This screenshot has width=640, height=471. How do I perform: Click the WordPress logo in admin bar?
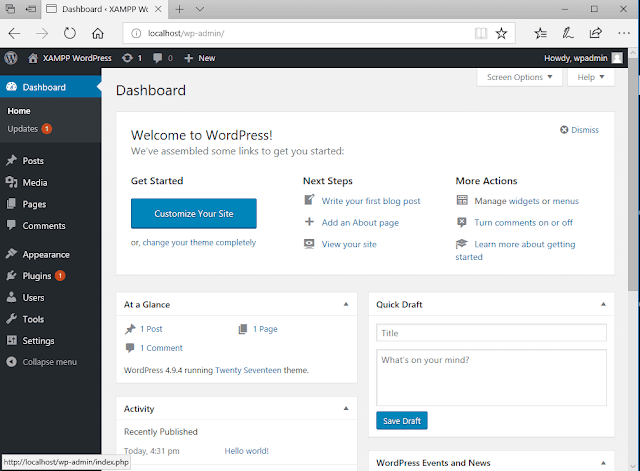tap(11, 58)
